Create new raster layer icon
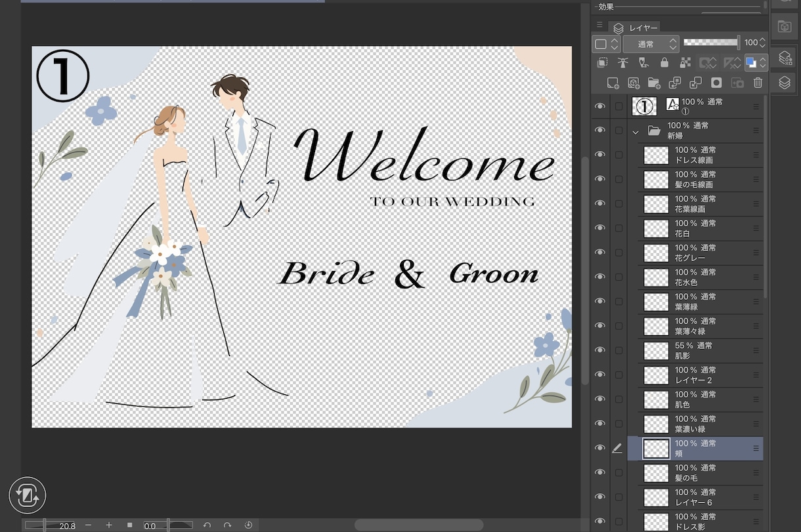 613,83
